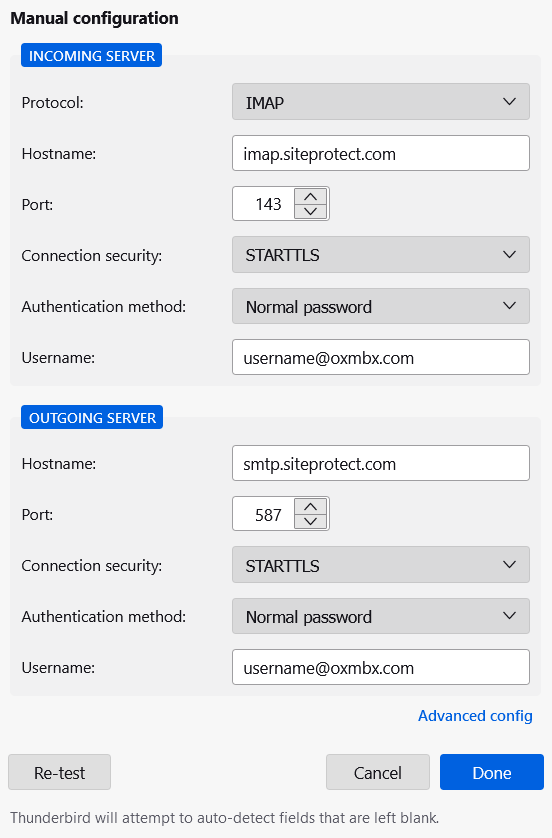Viewport: 552px width, 838px height.
Task: Decrease the incoming server port value
Action: coord(310,211)
